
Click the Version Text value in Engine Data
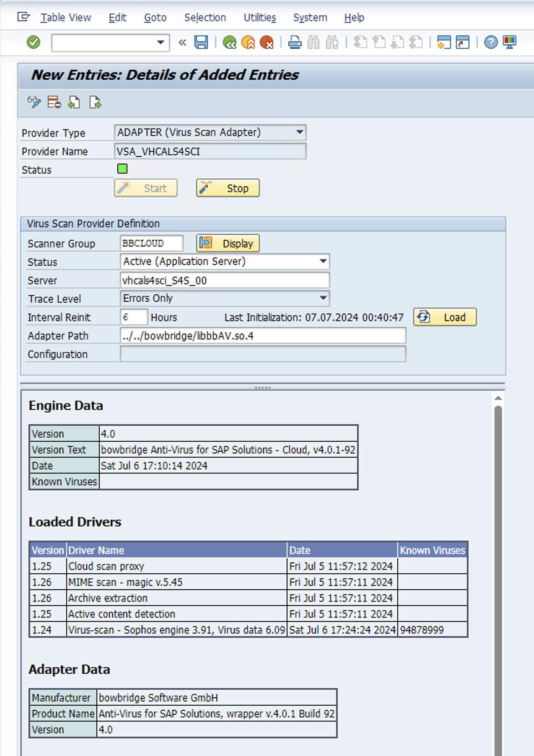coord(228,450)
